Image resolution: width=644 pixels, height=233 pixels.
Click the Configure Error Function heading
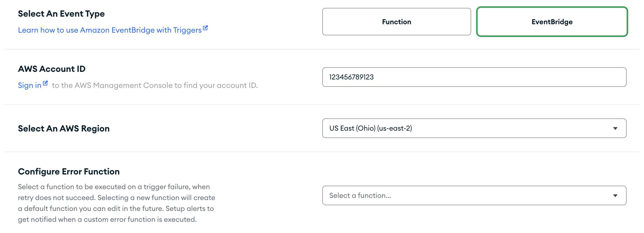pyautogui.click(x=69, y=171)
